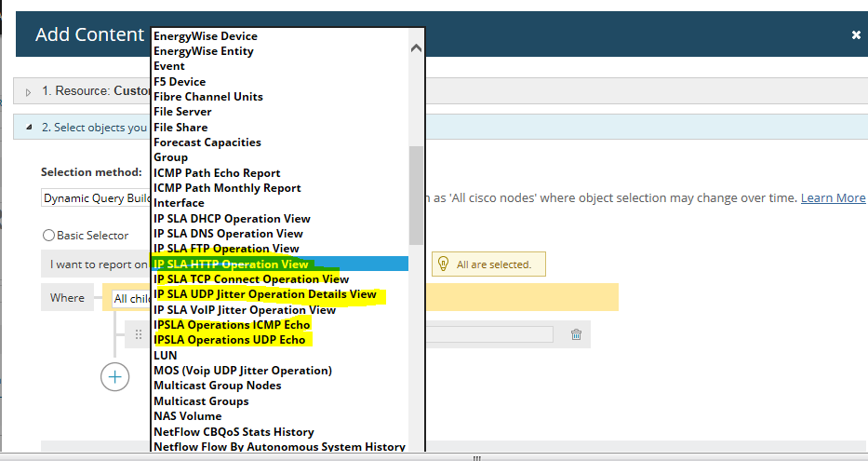Click the drag handle dots on condition row
Screen dimensions: 868x461
click(x=139, y=334)
